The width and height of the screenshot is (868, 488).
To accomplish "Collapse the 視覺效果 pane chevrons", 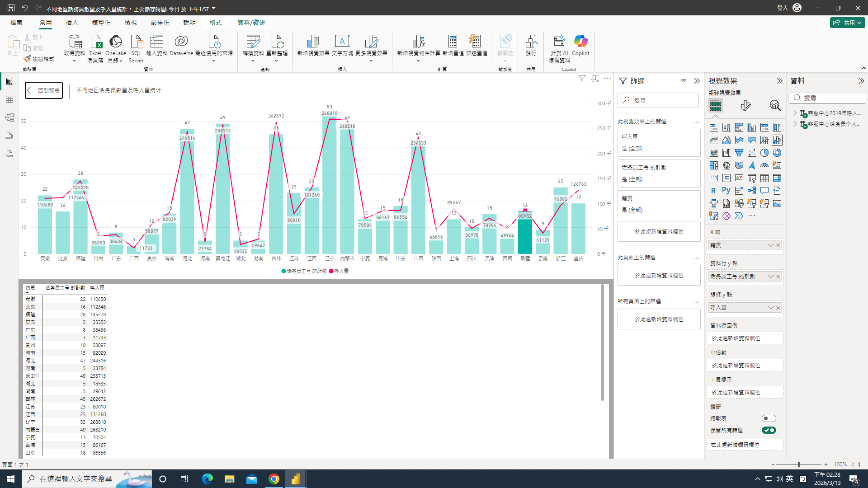I will click(779, 81).
